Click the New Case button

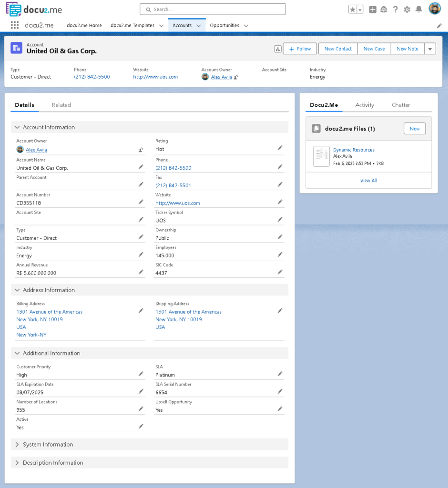pos(374,49)
